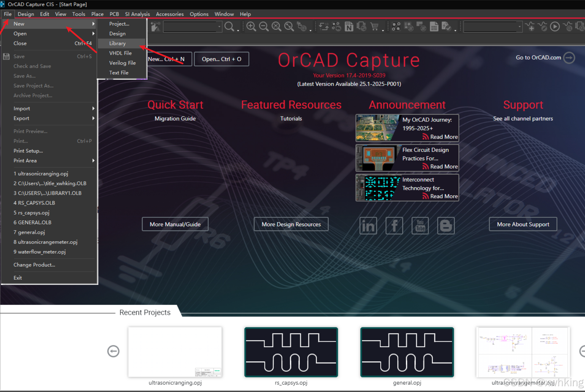Click the View Simulation Results icon
The image size is (585, 392).
point(567,27)
